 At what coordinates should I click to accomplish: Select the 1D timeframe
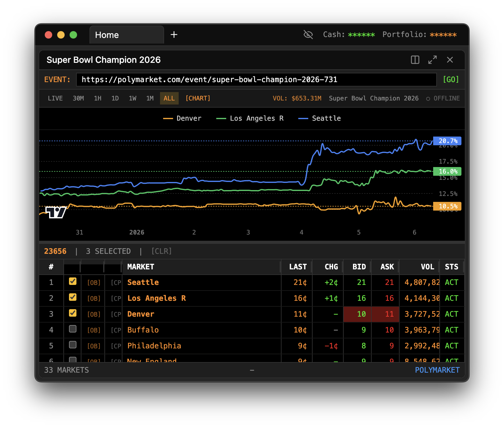click(x=115, y=98)
